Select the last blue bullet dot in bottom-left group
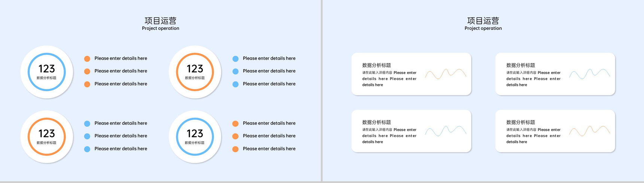 pos(87,149)
